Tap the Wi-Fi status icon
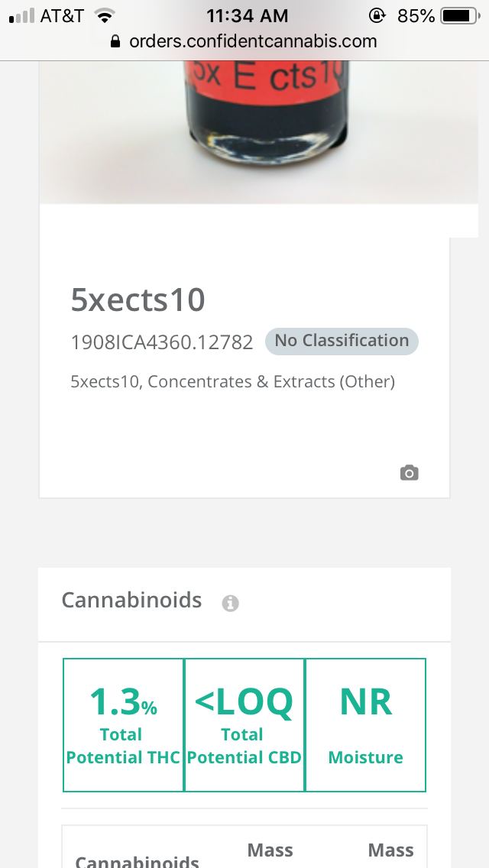 104,15
